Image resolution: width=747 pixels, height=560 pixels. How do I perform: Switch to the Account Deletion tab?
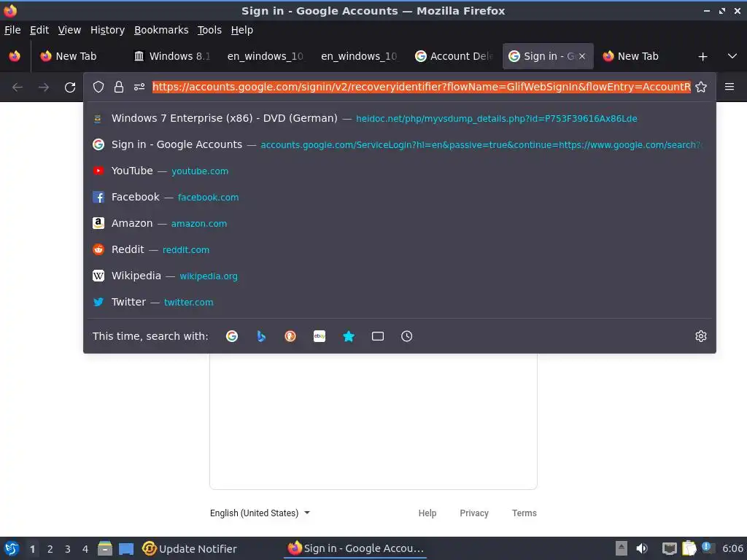[454, 56]
